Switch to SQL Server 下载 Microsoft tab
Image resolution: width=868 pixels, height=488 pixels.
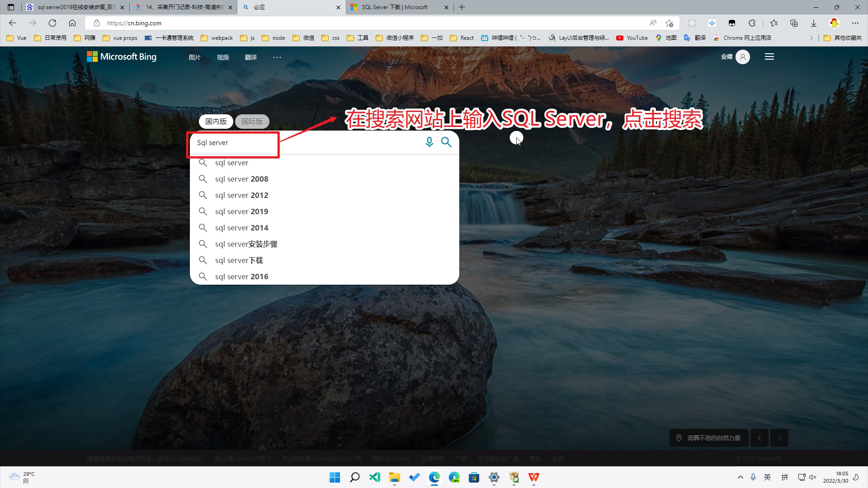(400, 7)
